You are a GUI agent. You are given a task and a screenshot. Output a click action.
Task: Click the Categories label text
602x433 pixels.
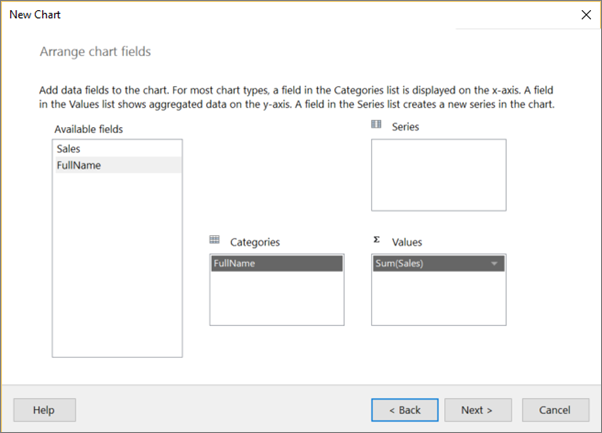click(x=254, y=242)
